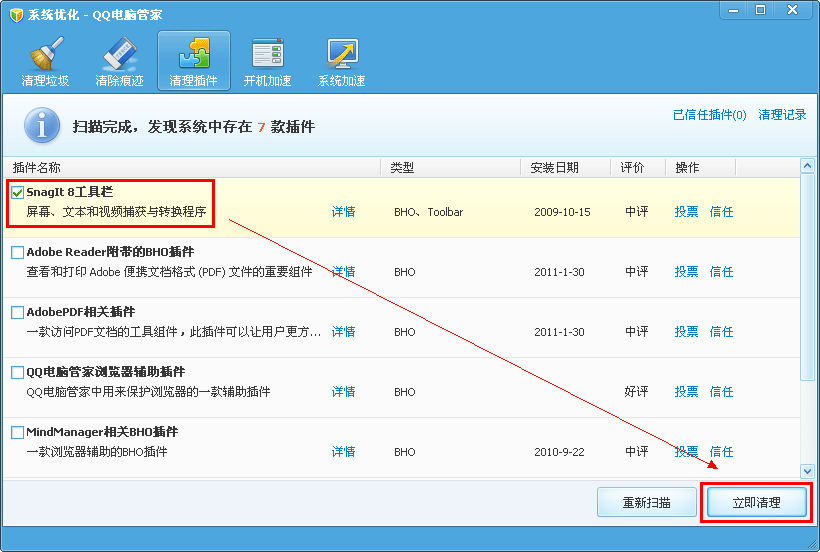Click 投票 for QQ电脑管家浏览器辅助插件
The width and height of the screenshot is (820, 552).
pyautogui.click(x=686, y=392)
